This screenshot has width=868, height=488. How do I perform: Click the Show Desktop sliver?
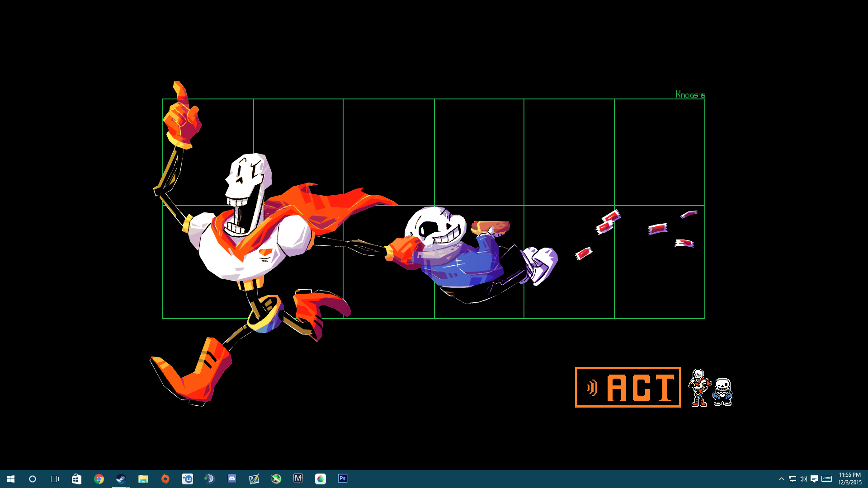(x=867, y=479)
